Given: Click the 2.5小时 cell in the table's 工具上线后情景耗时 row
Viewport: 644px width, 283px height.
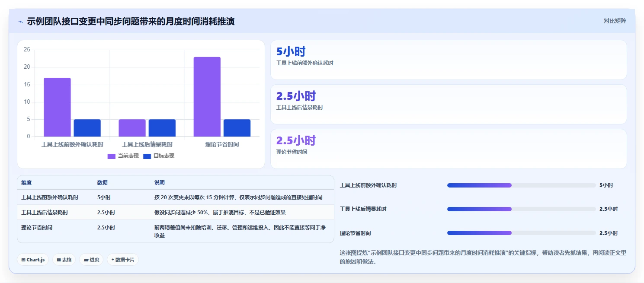Looking at the screenshot, I should tap(106, 213).
